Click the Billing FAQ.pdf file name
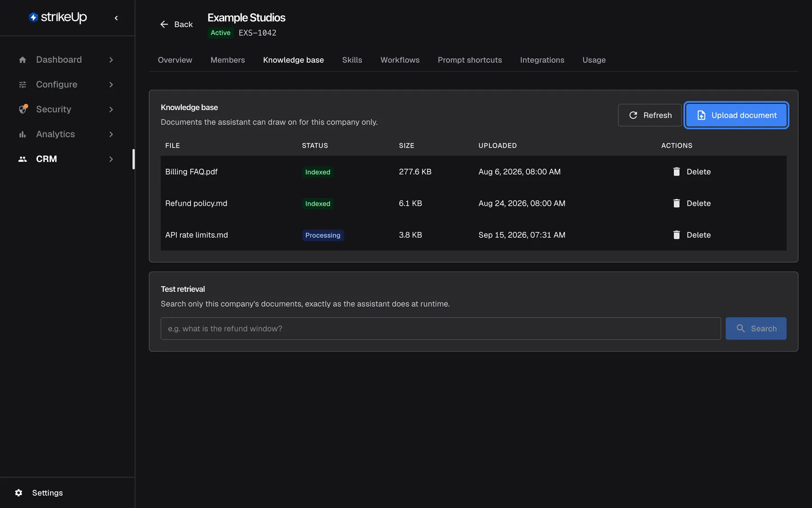This screenshot has width=812, height=508. pos(191,172)
